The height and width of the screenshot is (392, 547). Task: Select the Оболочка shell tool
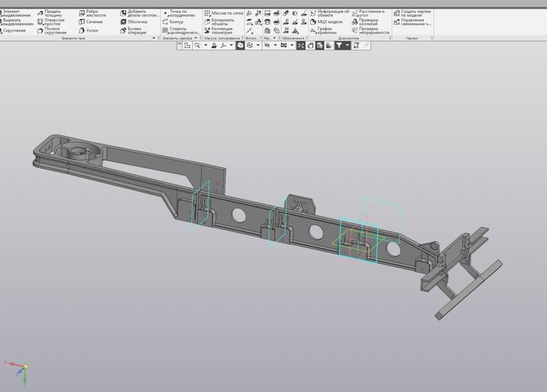(133, 22)
